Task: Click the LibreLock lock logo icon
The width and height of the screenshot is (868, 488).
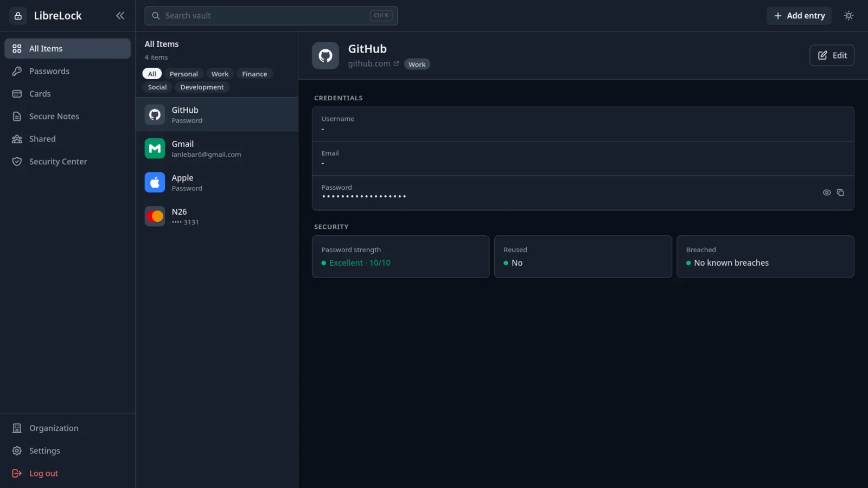Action: tap(18, 16)
